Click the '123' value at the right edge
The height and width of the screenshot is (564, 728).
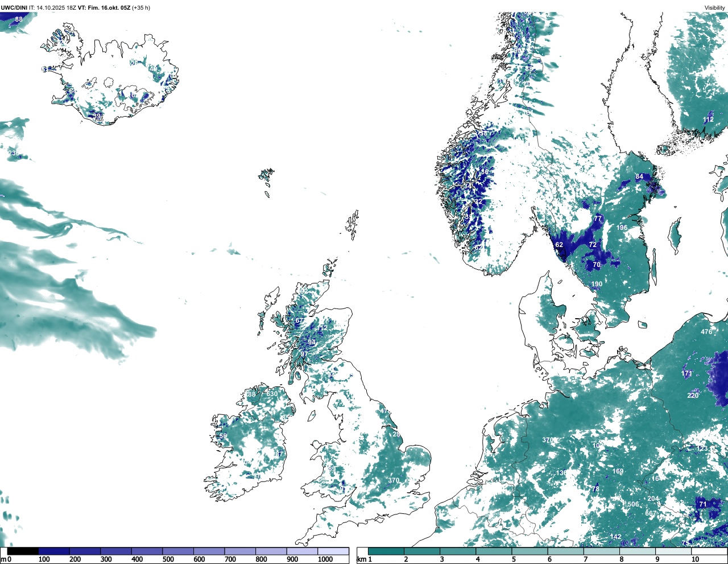pyautogui.click(x=703, y=448)
